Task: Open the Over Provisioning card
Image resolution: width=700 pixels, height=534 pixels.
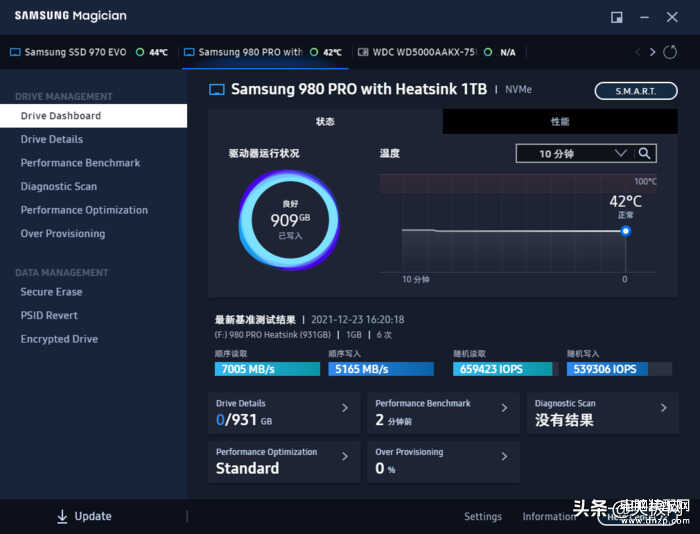Action: pos(440,462)
